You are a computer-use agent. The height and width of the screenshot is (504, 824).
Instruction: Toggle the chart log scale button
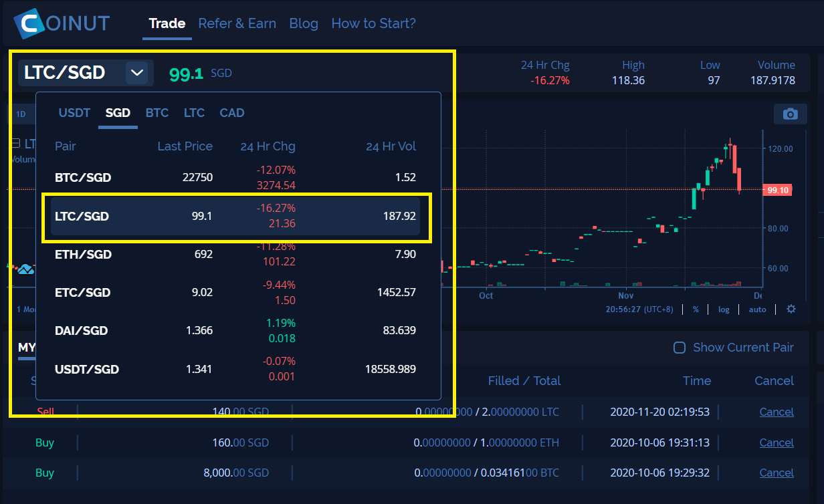click(x=724, y=309)
